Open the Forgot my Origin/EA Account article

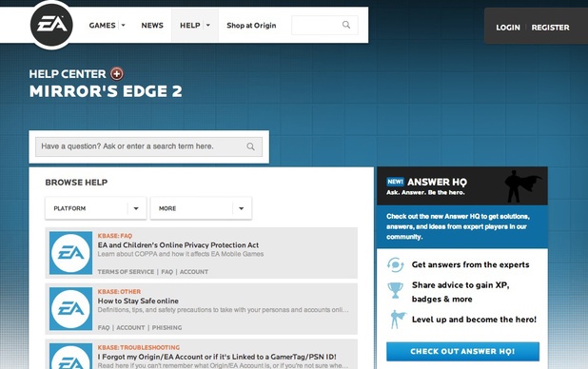(217, 357)
